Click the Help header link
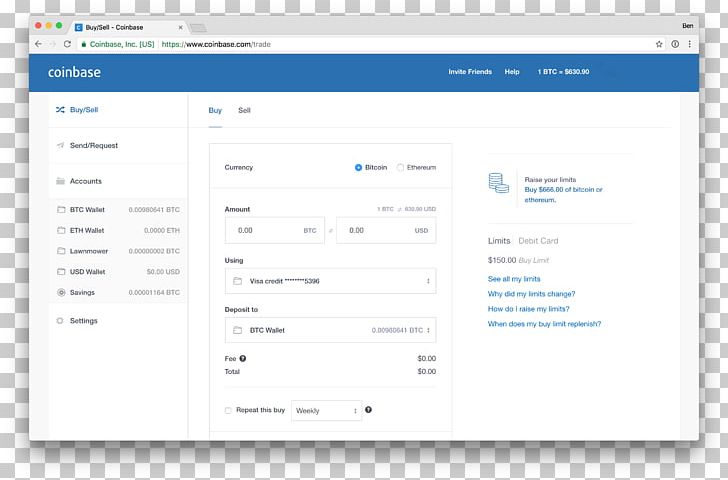Viewport: 728px width, 480px height. [512, 72]
